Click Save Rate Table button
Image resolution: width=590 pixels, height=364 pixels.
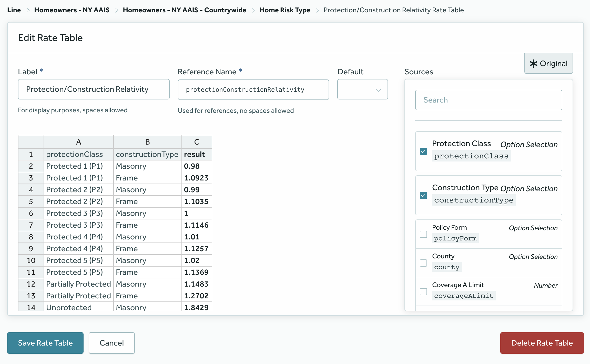click(45, 343)
